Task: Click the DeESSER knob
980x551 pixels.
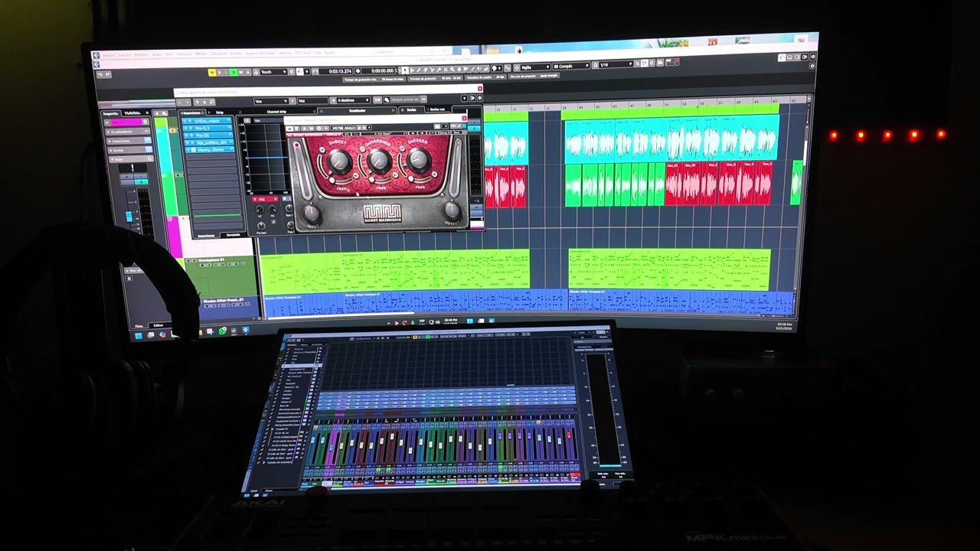Action: point(419,160)
